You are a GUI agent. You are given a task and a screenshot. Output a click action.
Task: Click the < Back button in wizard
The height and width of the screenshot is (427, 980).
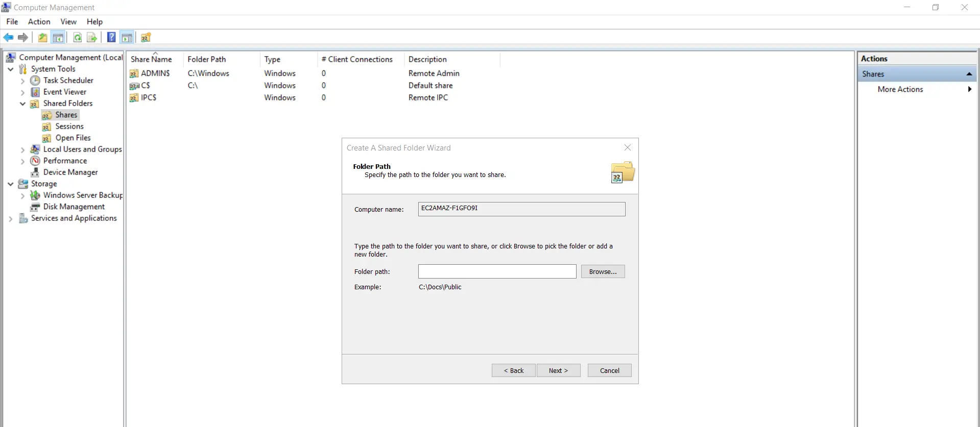tap(513, 370)
